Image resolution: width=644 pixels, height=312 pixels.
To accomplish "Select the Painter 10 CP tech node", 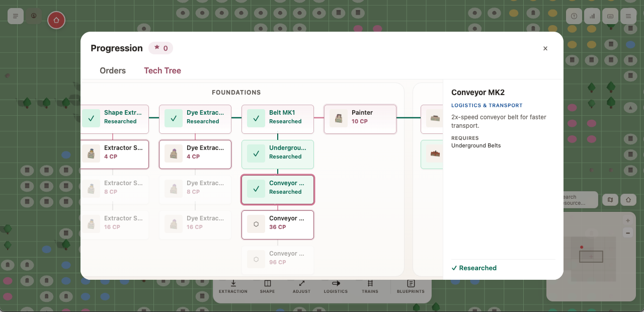I will tap(360, 119).
